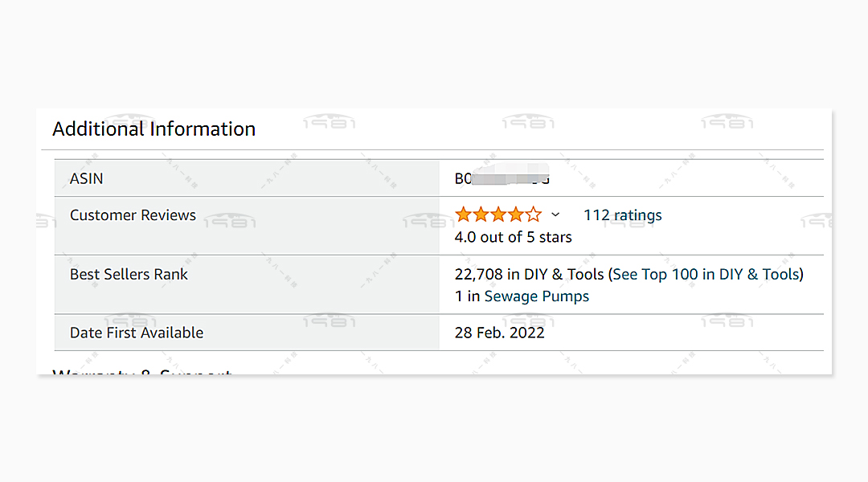Click the 4.0 out of 5 stars text
Screen dimensions: 868x482
[x=513, y=237]
